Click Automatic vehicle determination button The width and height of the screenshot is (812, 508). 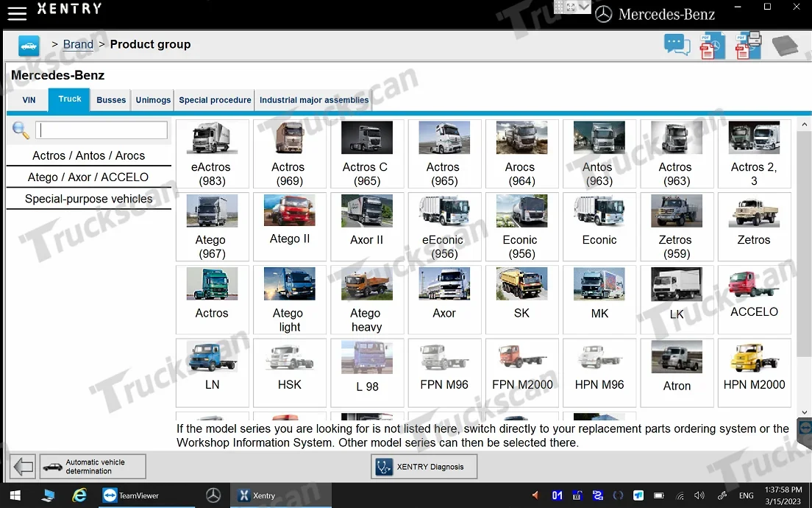(93, 467)
